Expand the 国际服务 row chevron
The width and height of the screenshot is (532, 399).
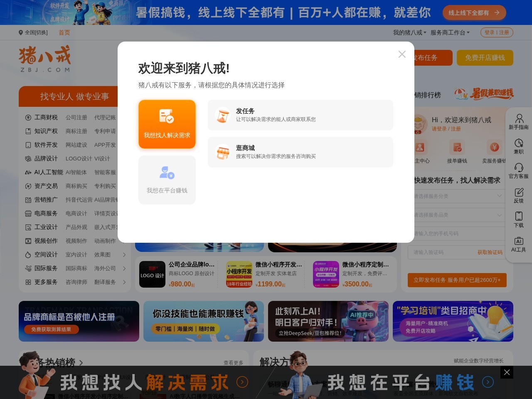tap(124, 268)
